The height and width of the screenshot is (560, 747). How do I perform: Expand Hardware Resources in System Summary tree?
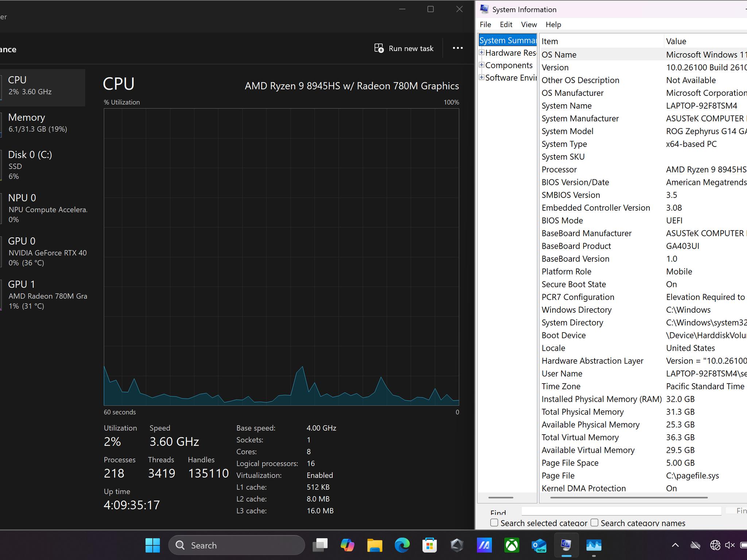(x=482, y=52)
